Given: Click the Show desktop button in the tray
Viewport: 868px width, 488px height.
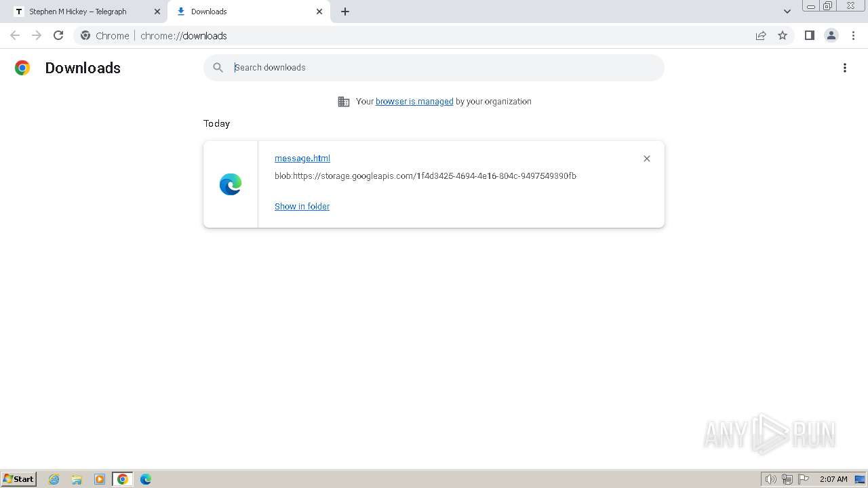Looking at the screenshot, I should [x=861, y=479].
